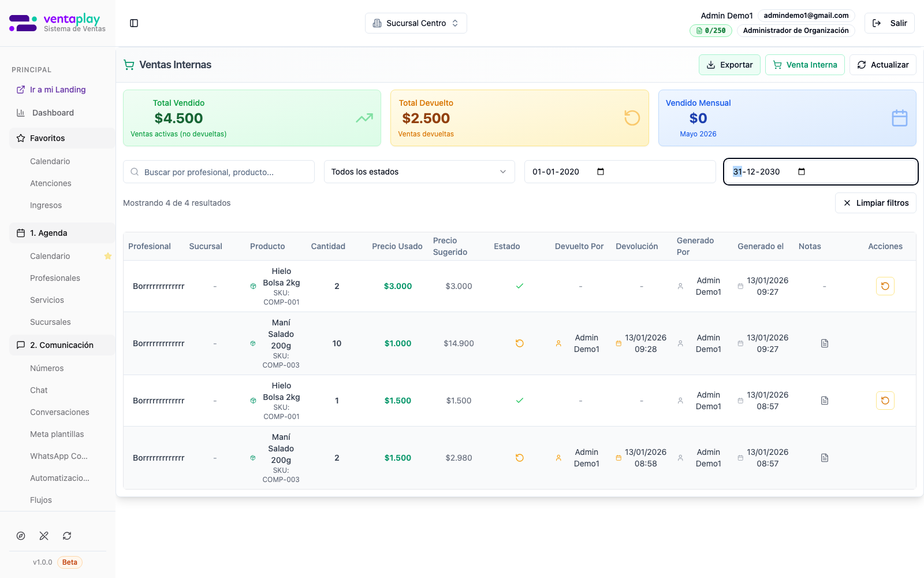Click Limpiar filtros button
This screenshot has width=924, height=578.
(x=875, y=203)
